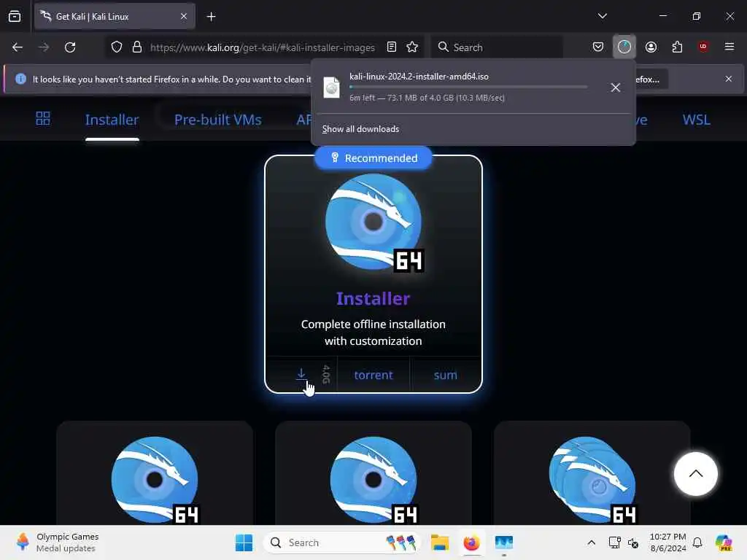Click the Installer card heading

tap(373, 298)
